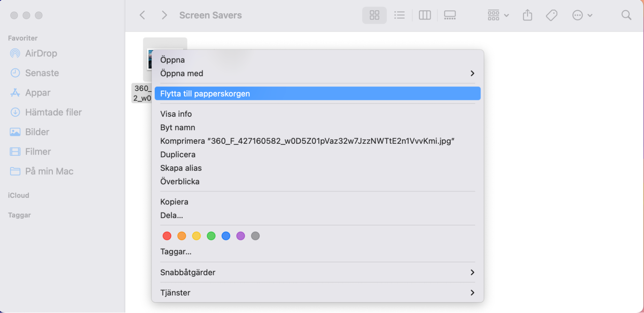The height and width of the screenshot is (313, 644).
Task: Choose Öppna from the context menu
Action: coord(317,60)
